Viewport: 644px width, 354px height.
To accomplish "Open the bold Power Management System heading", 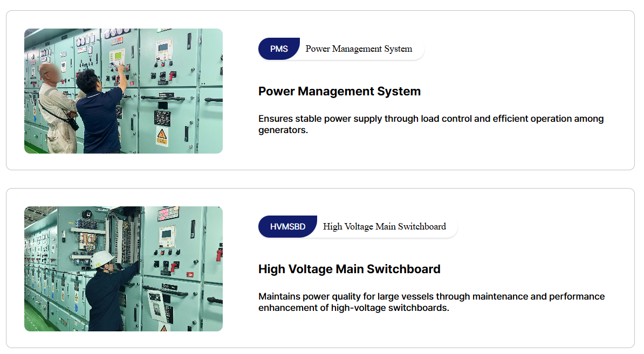I will tap(339, 92).
